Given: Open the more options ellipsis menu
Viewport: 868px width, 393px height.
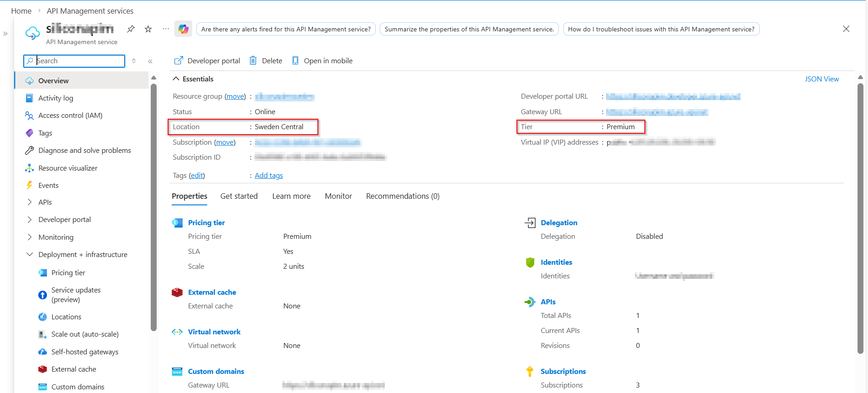Looking at the screenshot, I should (166, 29).
